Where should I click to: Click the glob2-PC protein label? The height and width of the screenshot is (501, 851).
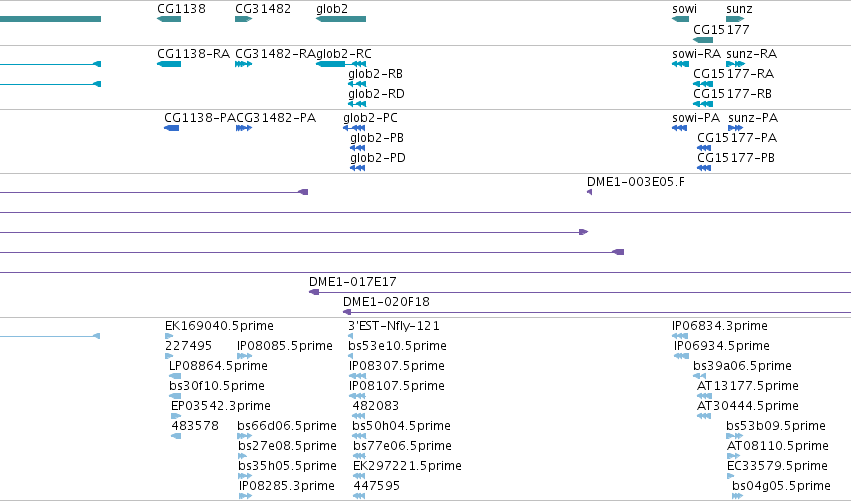[x=370, y=118]
